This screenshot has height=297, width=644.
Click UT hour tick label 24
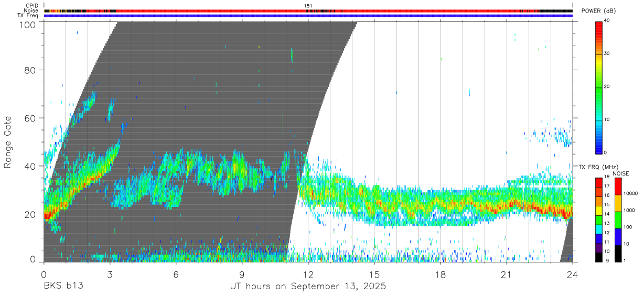(x=572, y=274)
